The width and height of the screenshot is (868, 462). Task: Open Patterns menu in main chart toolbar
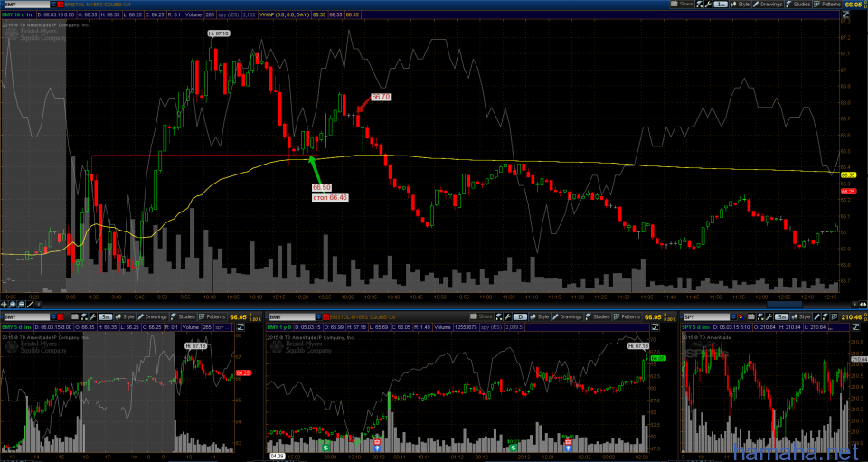pyautogui.click(x=827, y=4)
